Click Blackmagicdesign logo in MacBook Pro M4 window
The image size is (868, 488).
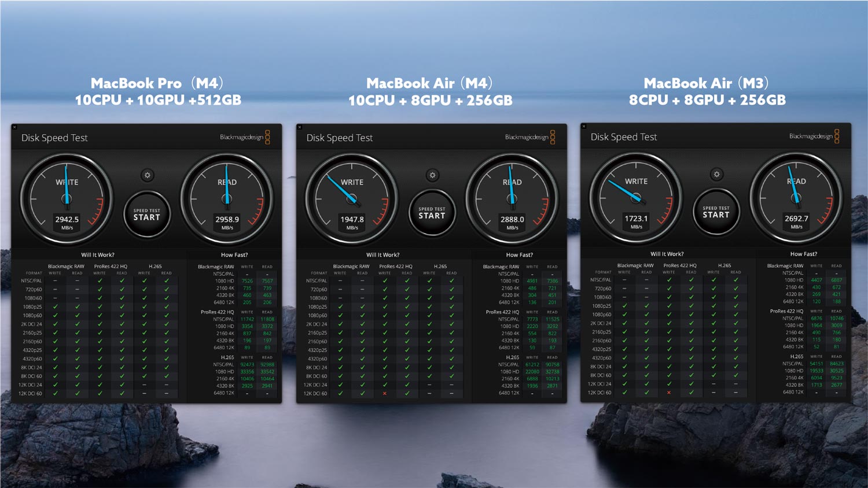coord(245,137)
